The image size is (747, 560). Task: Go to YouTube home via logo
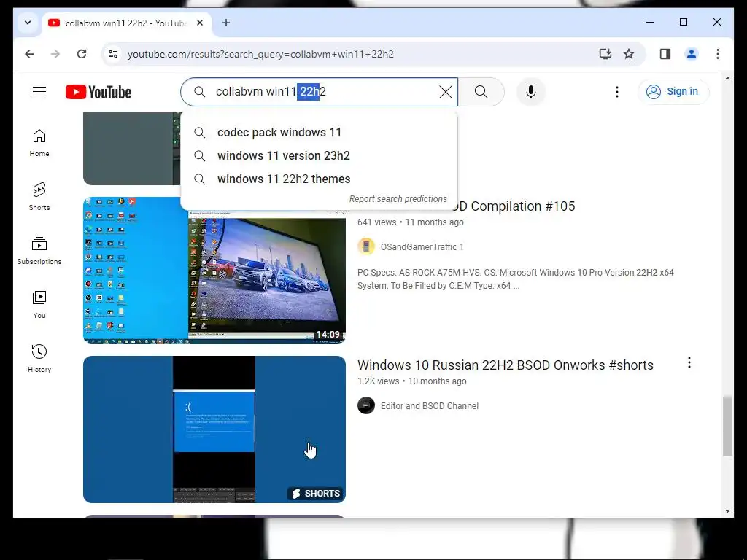click(x=98, y=92)
